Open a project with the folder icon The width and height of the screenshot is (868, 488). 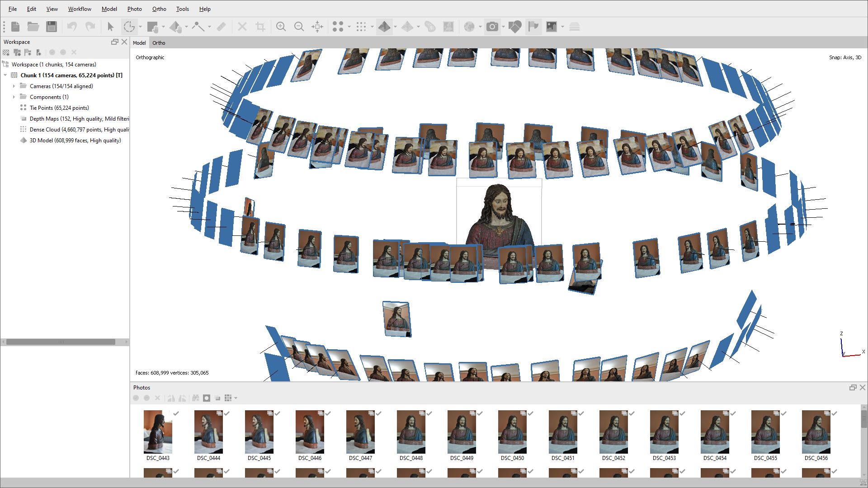(33, 27)
